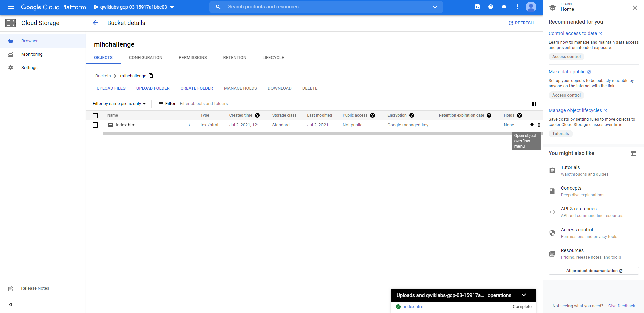This screenshot has height=313, width=644.
Task: Click the API & references code icon
Action: 552,212
